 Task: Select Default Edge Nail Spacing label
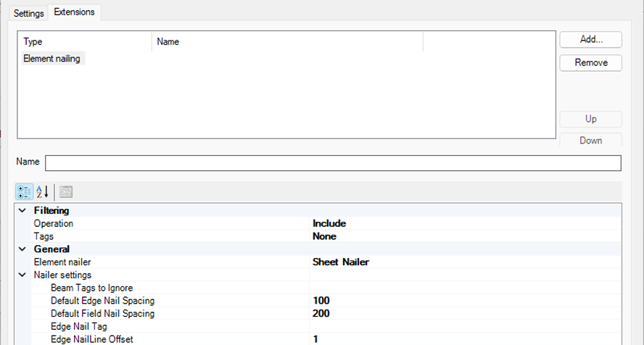[103, 301]
